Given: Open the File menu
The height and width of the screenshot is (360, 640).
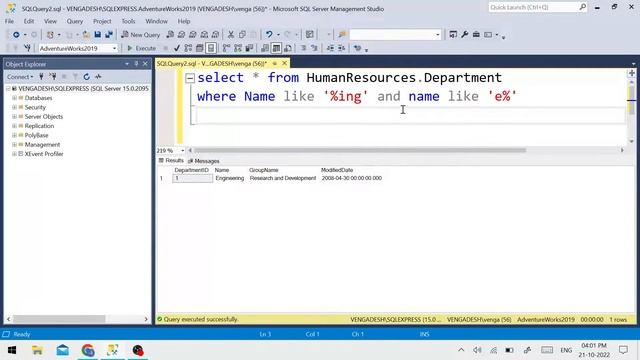Looking at the screenshot, I should pos(9,21).
